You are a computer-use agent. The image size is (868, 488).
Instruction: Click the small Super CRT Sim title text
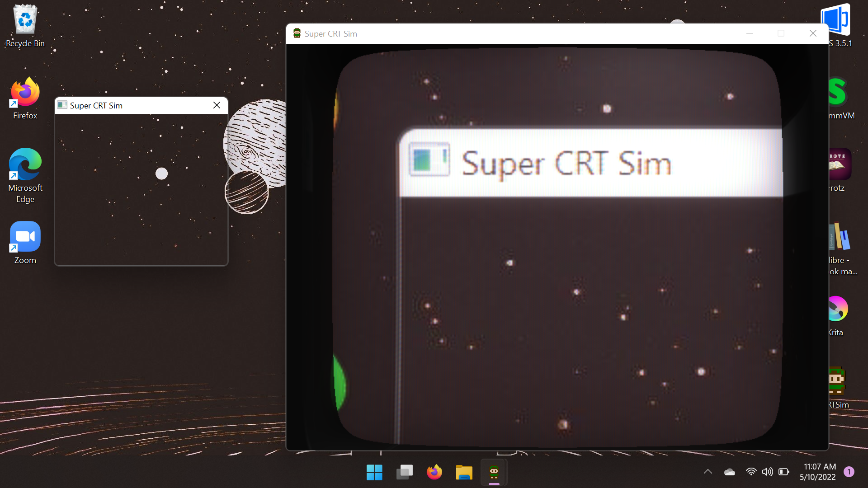point(96,105)
